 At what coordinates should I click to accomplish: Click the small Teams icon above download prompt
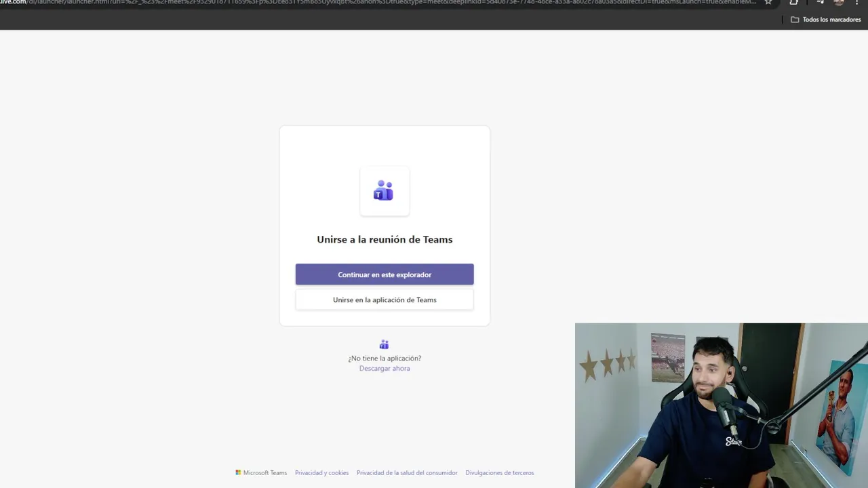pos(384,344)
